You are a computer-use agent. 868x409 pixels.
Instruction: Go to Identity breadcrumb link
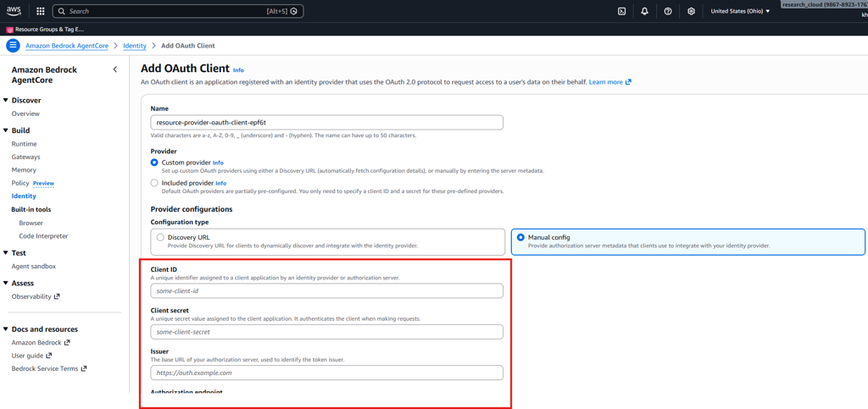[x=135, y=46]
